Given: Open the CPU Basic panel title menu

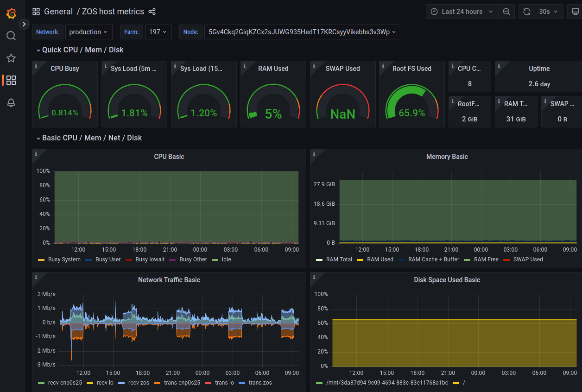Looking at the screenshot, I should tap(169, 157).
